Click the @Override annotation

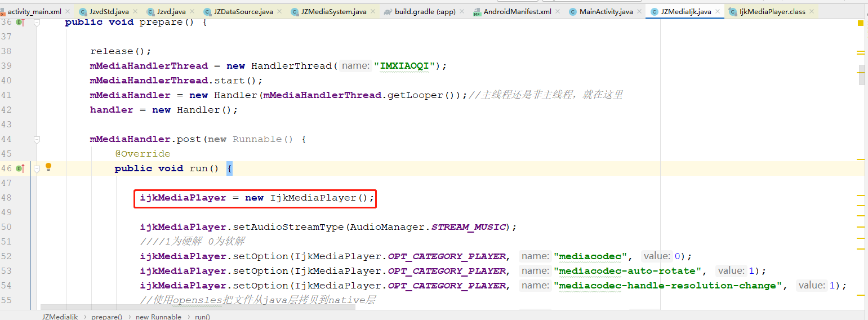[x=143, y=154]
